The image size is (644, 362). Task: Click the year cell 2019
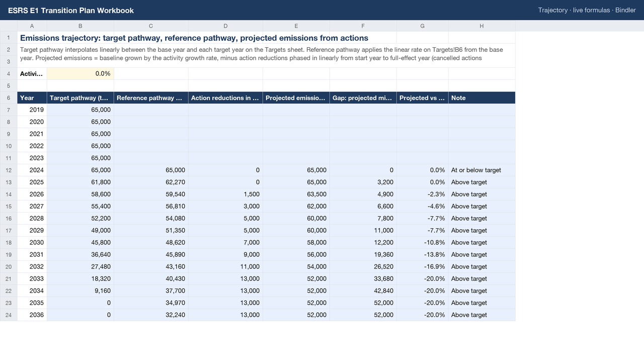click(32, 110)
